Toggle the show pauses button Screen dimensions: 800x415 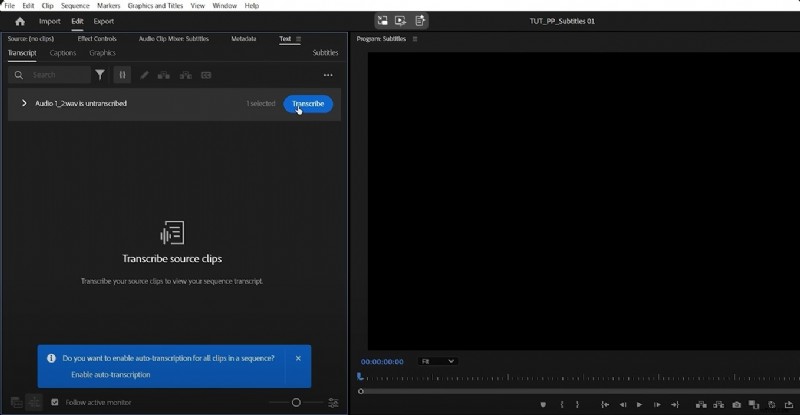(x=122, y=75)
